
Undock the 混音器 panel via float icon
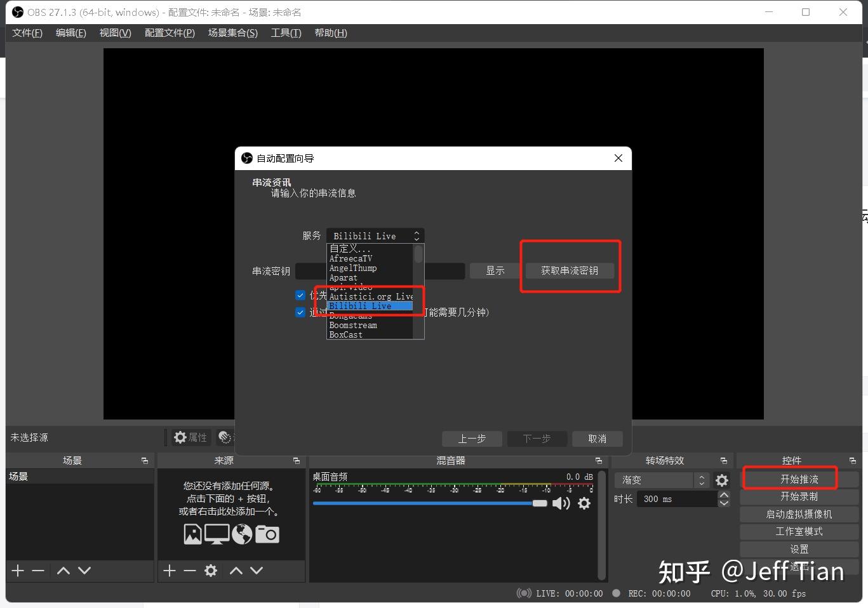pos(599,461)
